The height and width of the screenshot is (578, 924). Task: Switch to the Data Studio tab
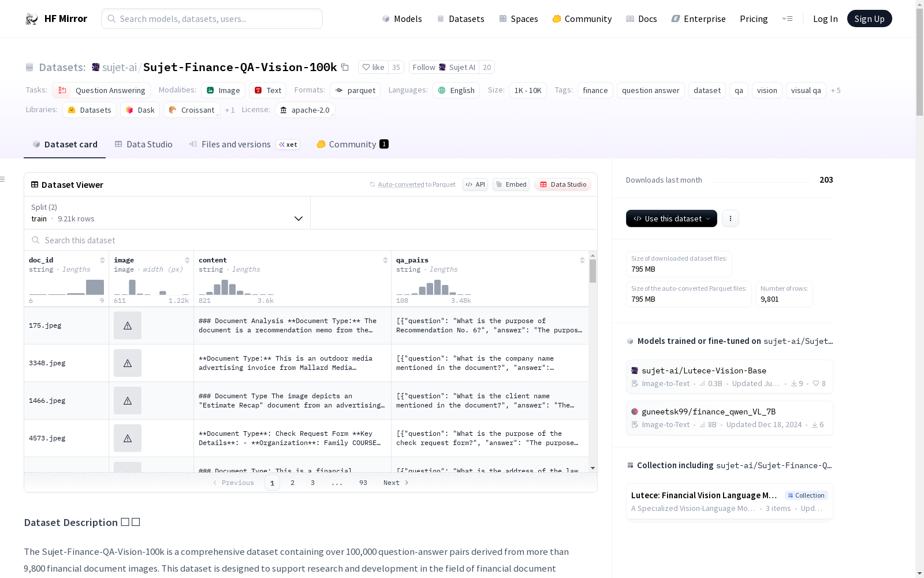click(143, 144)
